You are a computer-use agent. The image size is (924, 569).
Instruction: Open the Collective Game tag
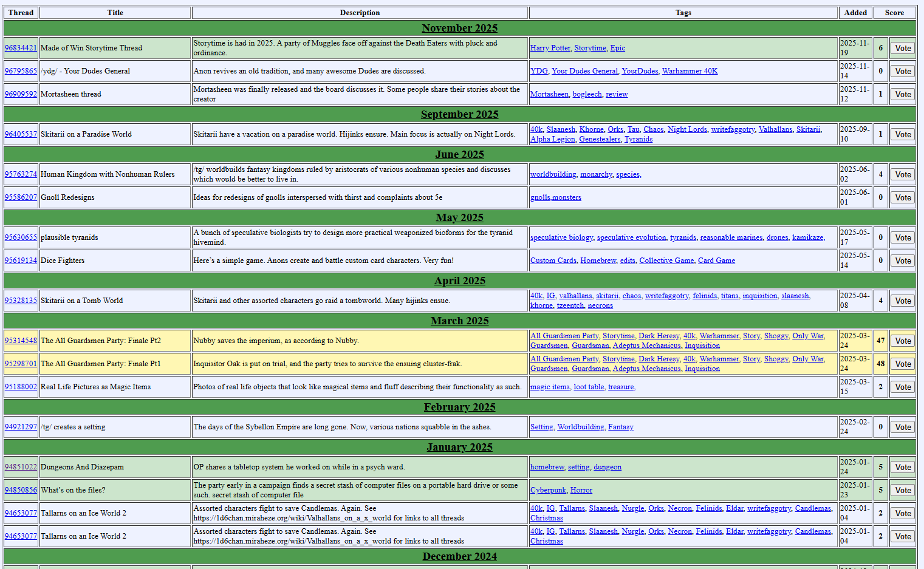[x=666, y=261]
